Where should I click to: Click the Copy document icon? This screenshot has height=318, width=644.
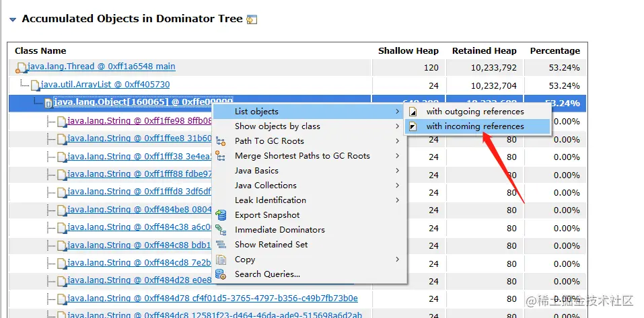click(221, 260)
